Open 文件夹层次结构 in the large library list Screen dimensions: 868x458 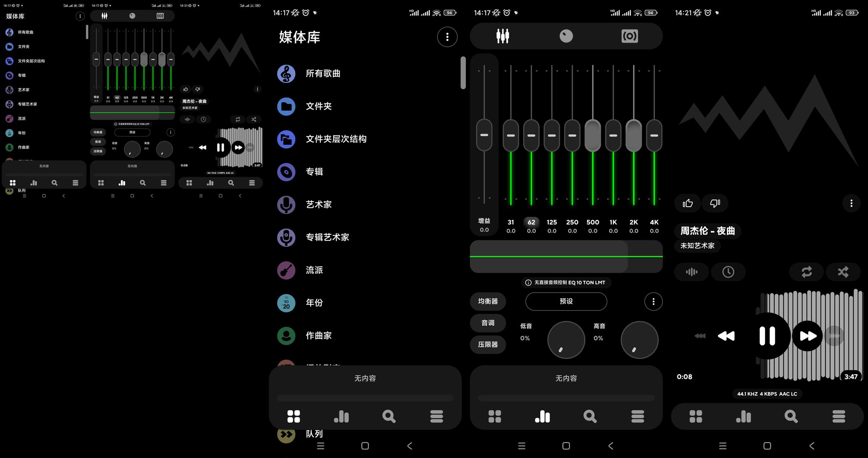[336, 139]
